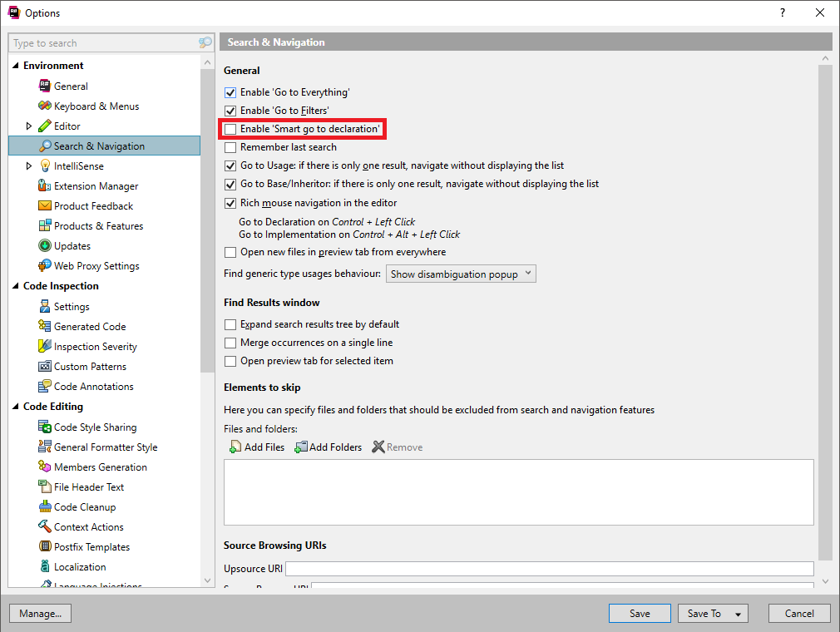Screen dimensions: 840x632
Task: Select Custom Patterns in the sidebar
Action: click(45, 366)
